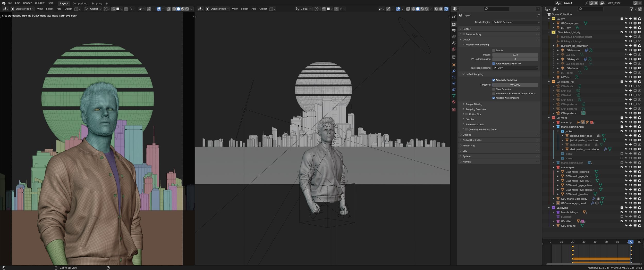Click the Blender logo menu icon
The image size is (644, 270).
click(x=4, y=3)
